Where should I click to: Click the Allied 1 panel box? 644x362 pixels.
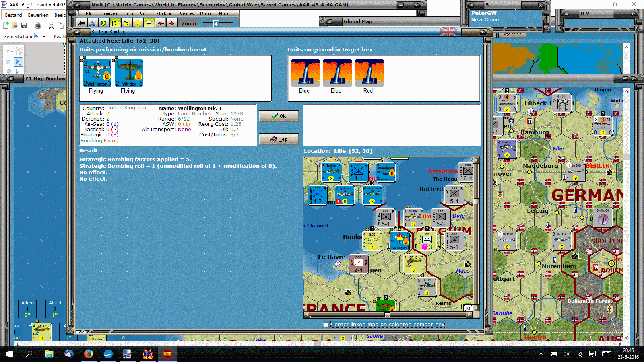coord(27,309)
